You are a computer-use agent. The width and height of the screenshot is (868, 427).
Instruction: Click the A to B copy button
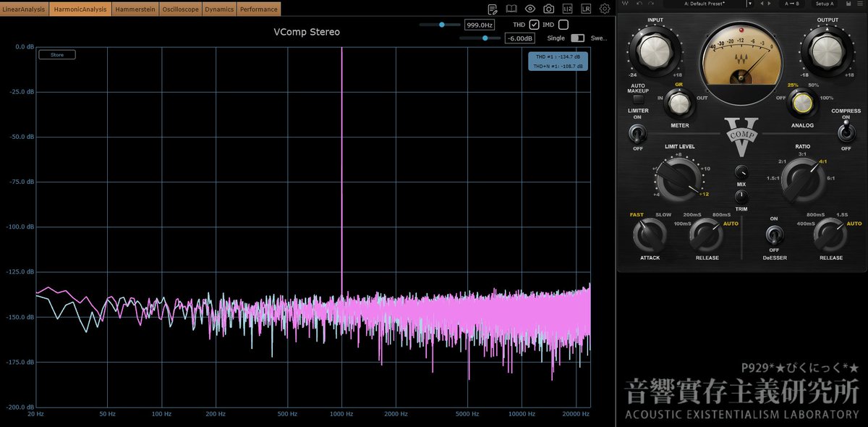click(x=791, y=4)
